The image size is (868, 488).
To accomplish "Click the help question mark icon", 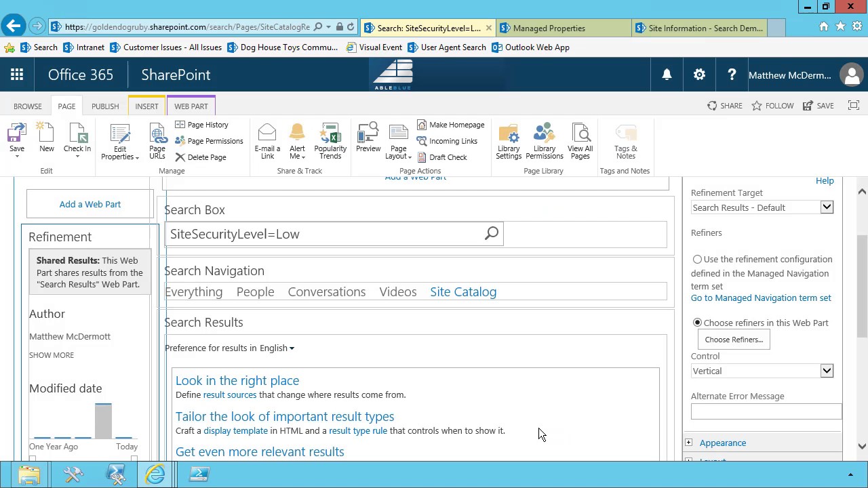I will click(x=732, y=75).
